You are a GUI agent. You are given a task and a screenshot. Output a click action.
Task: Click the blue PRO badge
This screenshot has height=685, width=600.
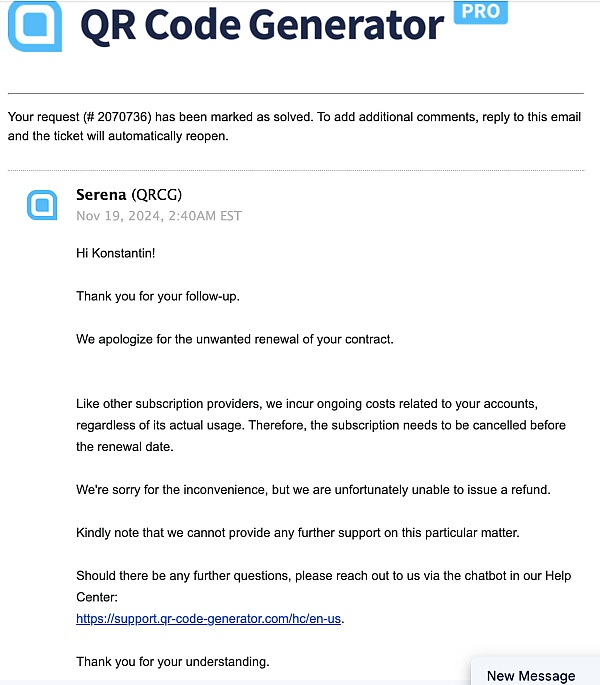point(481,12)
